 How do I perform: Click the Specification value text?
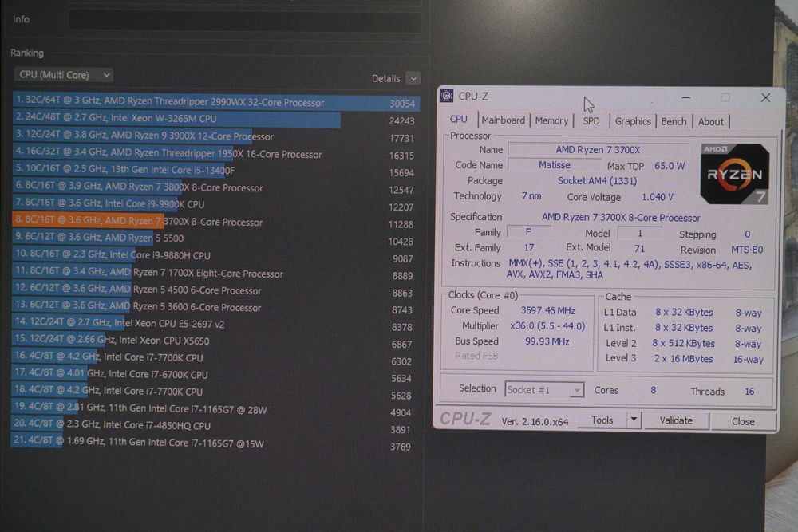coord(621,218)
